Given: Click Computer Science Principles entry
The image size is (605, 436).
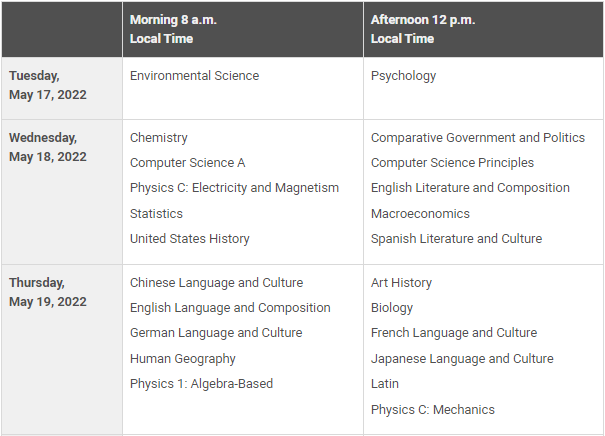Looking at the screenshot, I should coord(452,163).
